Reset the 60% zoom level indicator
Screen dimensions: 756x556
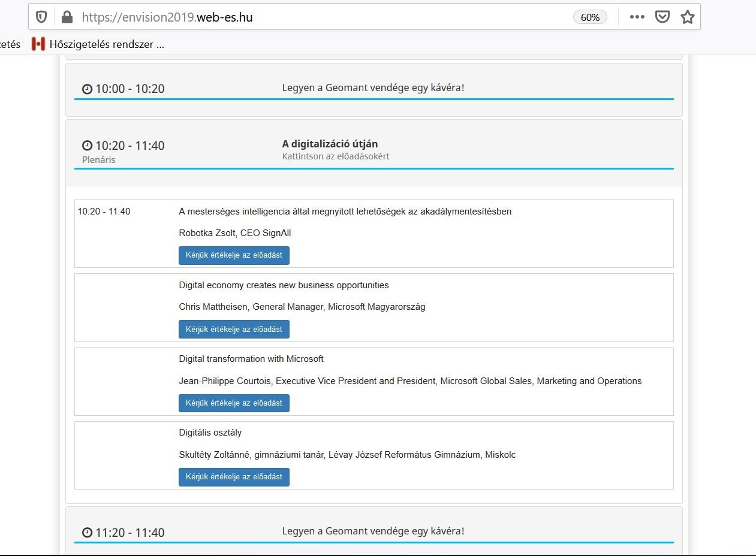point(590,17)
